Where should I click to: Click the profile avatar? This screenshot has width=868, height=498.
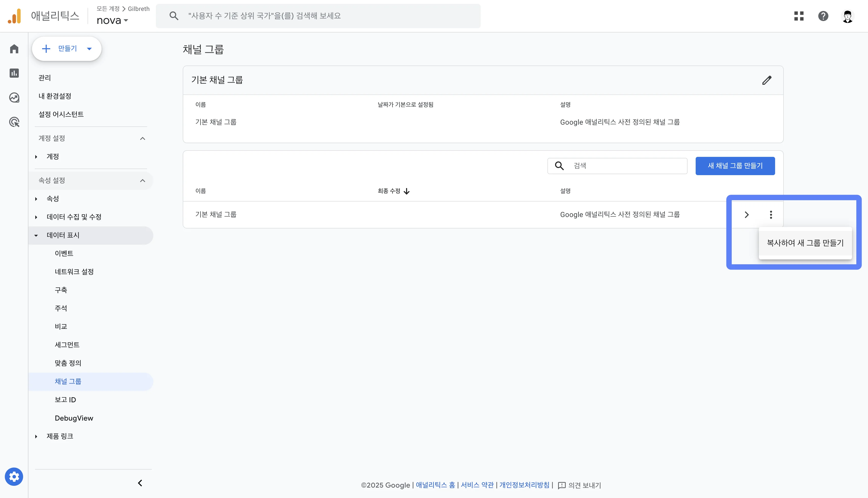tap(847, 16)
